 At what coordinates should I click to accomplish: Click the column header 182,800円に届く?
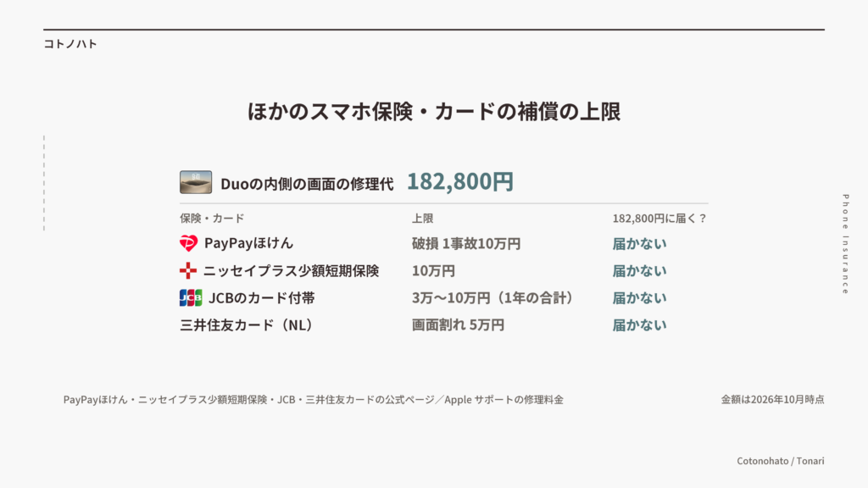pos(659,218)
